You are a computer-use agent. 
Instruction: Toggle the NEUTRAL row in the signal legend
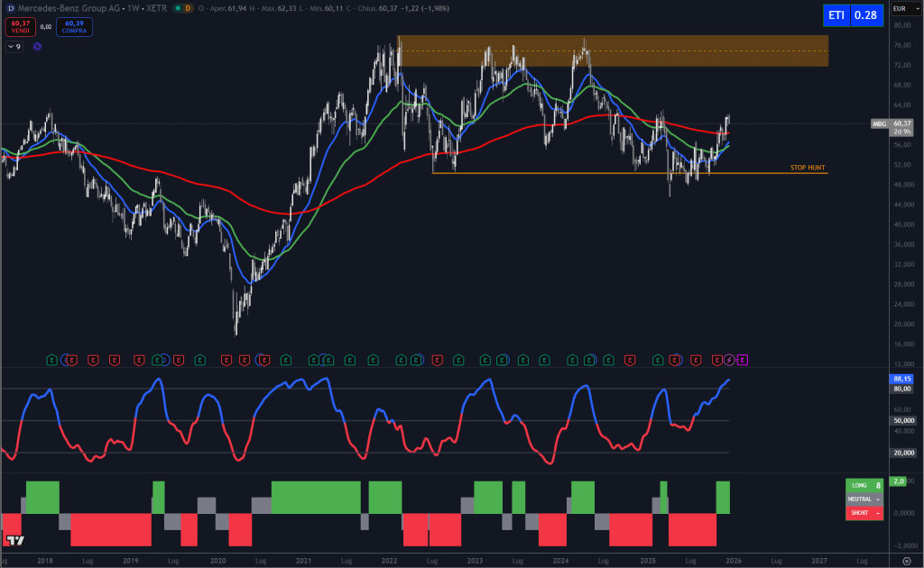click(x=864, y=499)
